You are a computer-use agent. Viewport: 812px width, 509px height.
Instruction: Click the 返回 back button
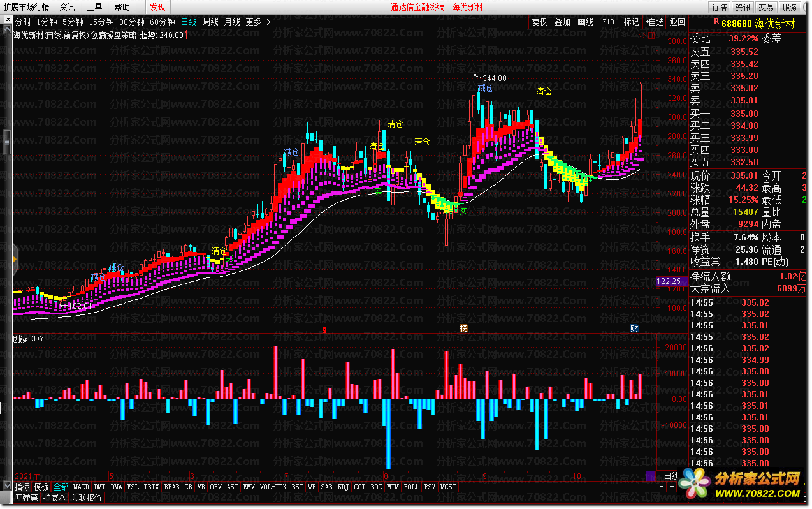coord(678,22)
